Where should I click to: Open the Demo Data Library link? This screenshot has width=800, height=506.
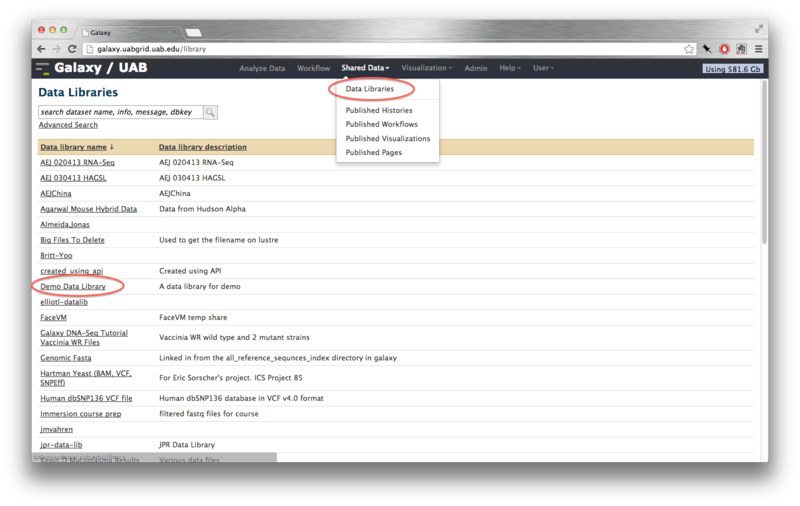click(x=73, y=286)
